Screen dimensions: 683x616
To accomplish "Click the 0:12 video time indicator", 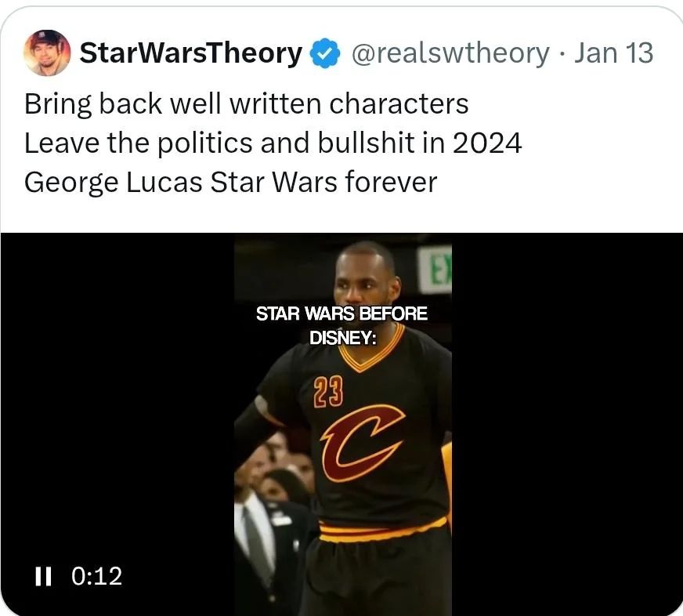I will (96, 576).
